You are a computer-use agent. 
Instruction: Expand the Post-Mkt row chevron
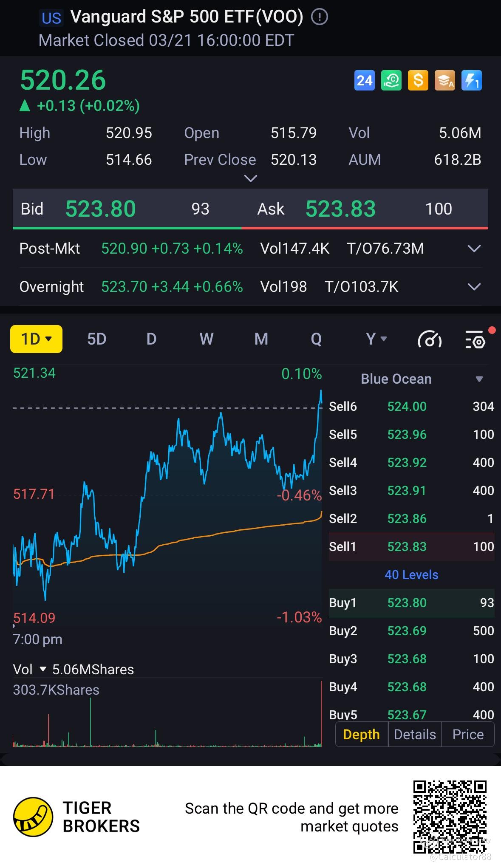click(474, 249)
